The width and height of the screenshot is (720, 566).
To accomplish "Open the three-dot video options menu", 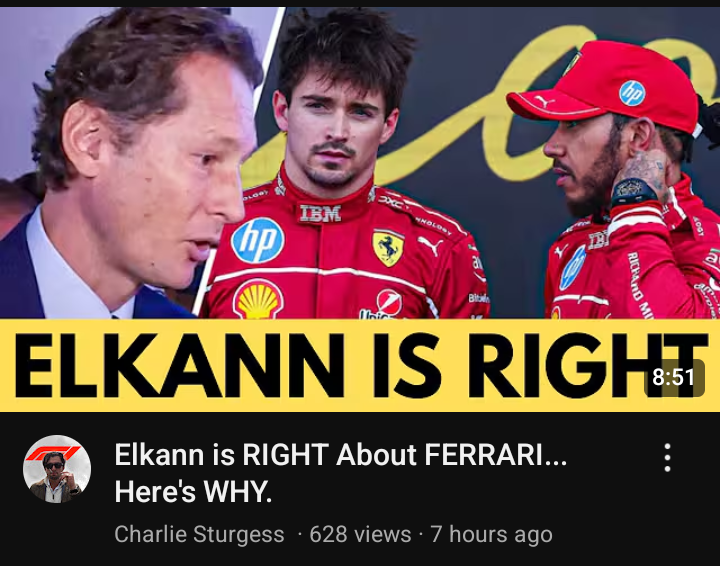I will click(667, 458).
